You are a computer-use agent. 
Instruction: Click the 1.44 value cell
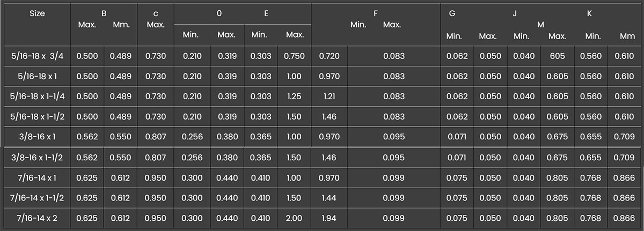[329, 198]
